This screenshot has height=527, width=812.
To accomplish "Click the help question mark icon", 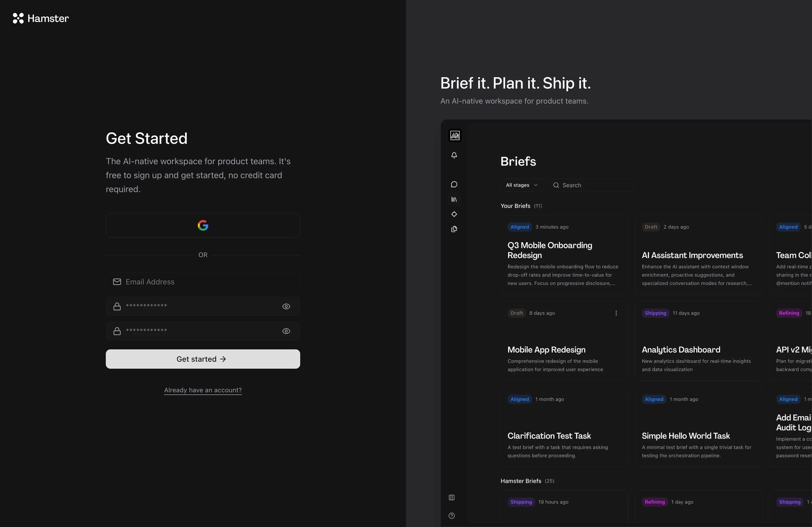I will (x=452, y=516).
